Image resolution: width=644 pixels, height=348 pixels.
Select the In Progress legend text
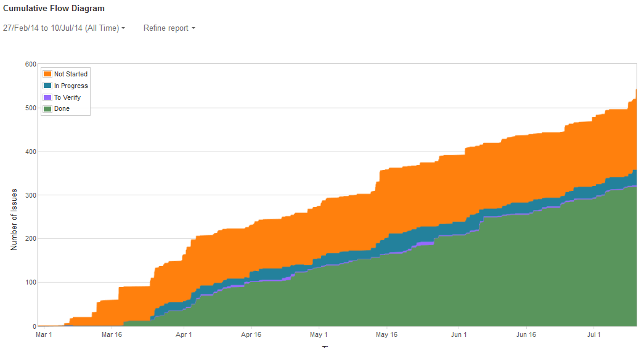click(x=71, y=86)
